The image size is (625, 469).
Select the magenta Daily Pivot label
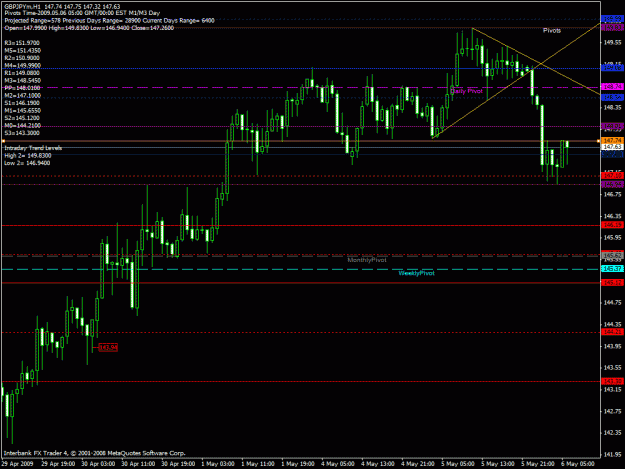coord(466,91)
